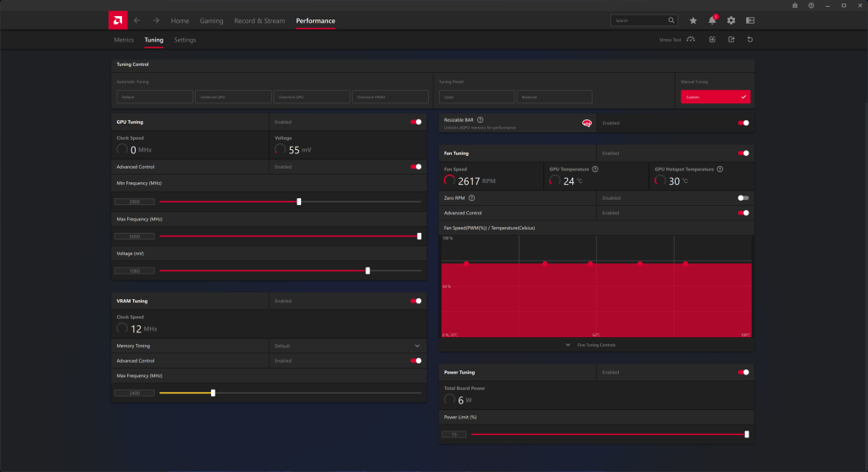The height and width of the screenshot is (472, 868).
Task: Click the Stress Test gauge icon
Action: point(691,40)
